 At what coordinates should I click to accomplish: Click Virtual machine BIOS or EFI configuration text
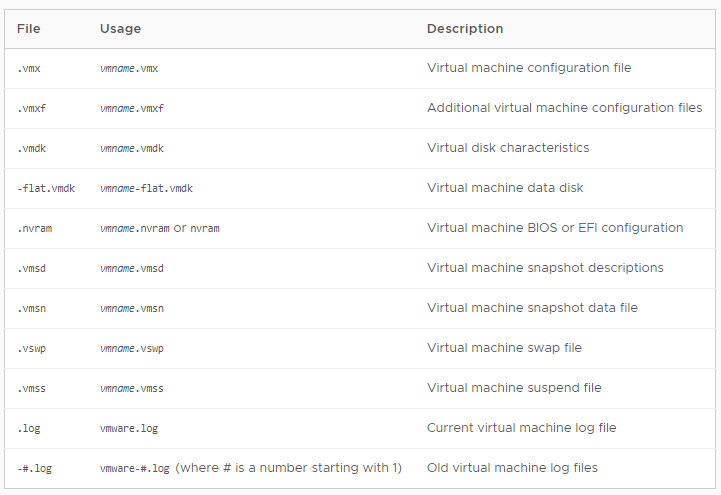point(555,228)
